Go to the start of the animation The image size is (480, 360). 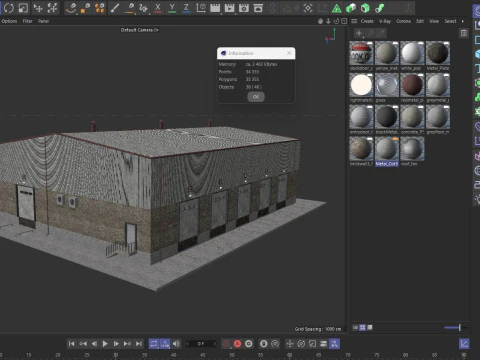71,344
